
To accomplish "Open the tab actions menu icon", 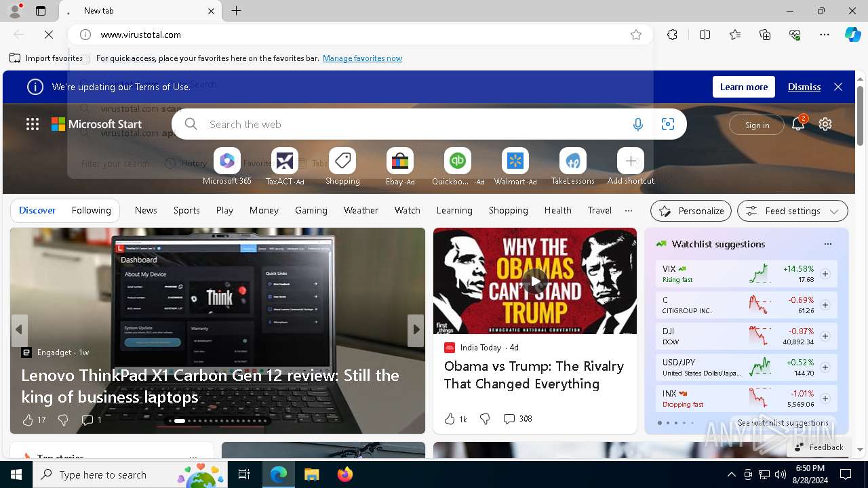I will point(41,11).
